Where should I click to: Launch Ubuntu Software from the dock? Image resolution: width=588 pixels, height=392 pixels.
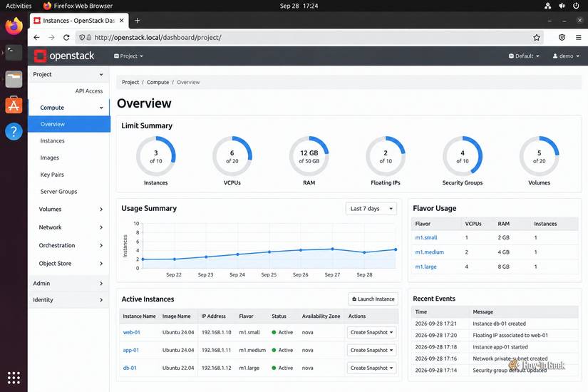pos(14,105)
